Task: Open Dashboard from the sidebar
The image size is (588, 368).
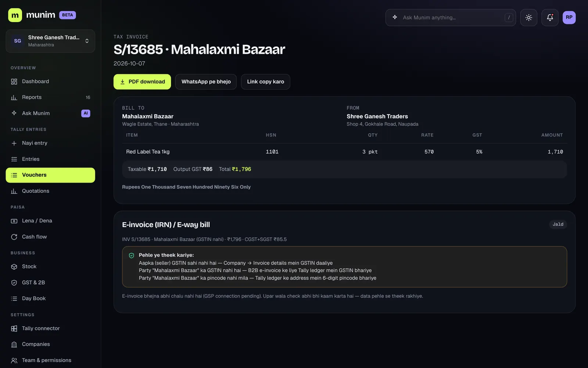Action: click(50, 81)
